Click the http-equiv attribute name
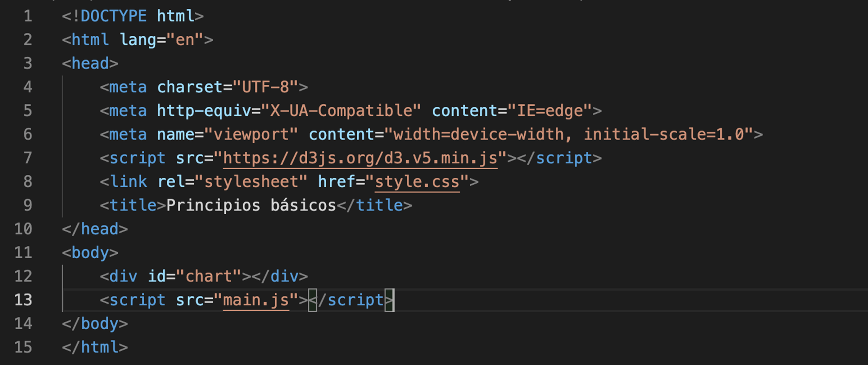This screenshot has width=868, height=365. coord(204,111)
